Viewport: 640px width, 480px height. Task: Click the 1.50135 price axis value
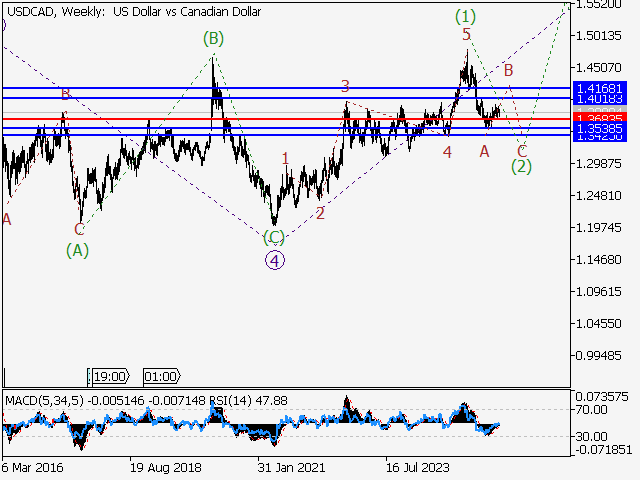(x=600, y=36)
